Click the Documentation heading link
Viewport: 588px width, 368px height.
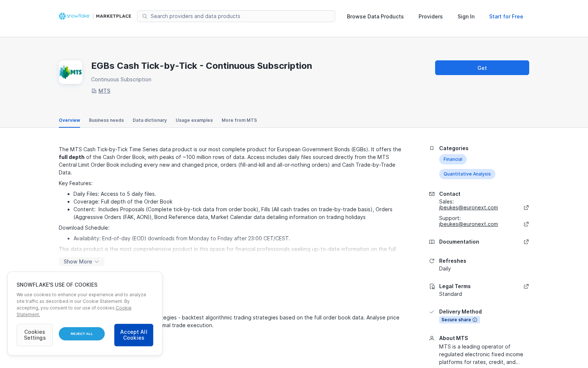[459, 242]
